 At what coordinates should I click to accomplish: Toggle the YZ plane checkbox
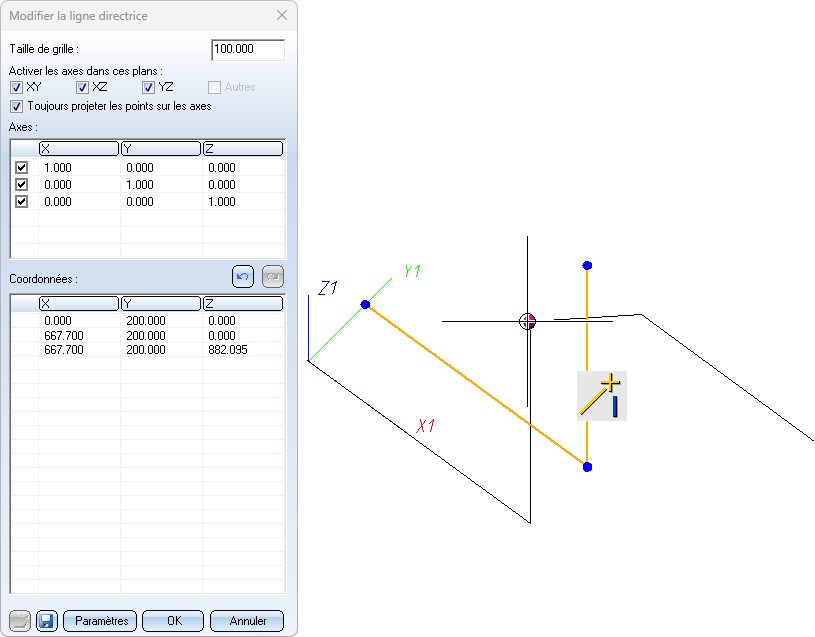point(149,87)
